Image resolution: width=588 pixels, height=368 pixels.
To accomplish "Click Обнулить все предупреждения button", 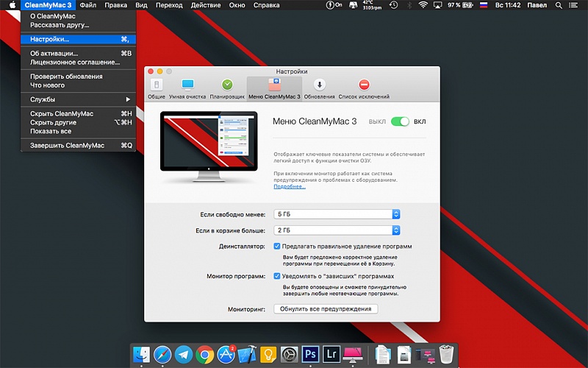I will 326,309.
